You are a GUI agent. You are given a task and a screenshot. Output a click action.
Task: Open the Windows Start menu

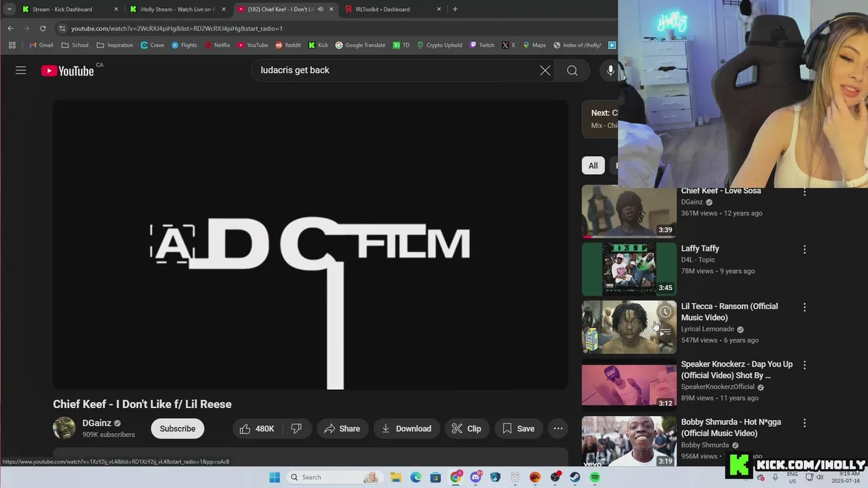tap(275, 477)
